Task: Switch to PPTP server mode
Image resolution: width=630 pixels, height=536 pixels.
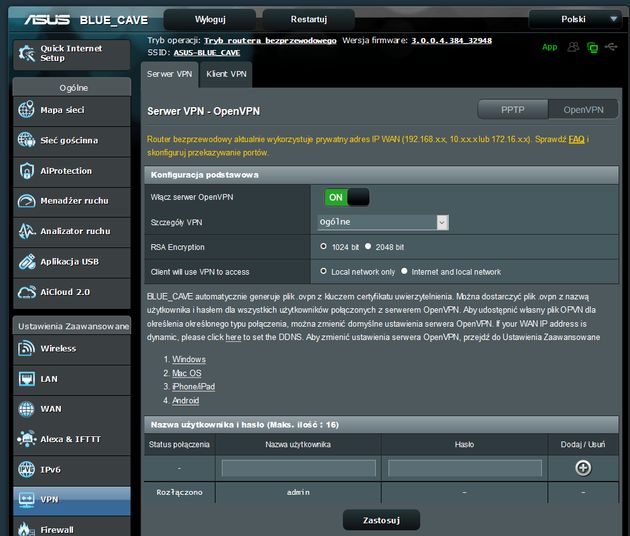Action: click(513, 109)
